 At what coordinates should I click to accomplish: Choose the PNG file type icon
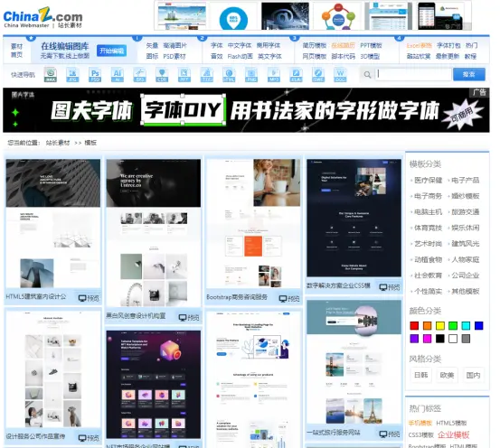(x=251, y=75)
